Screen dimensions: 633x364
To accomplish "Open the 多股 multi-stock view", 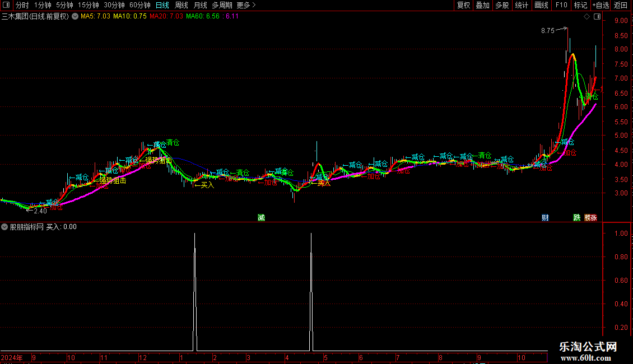I will (502, 5).
